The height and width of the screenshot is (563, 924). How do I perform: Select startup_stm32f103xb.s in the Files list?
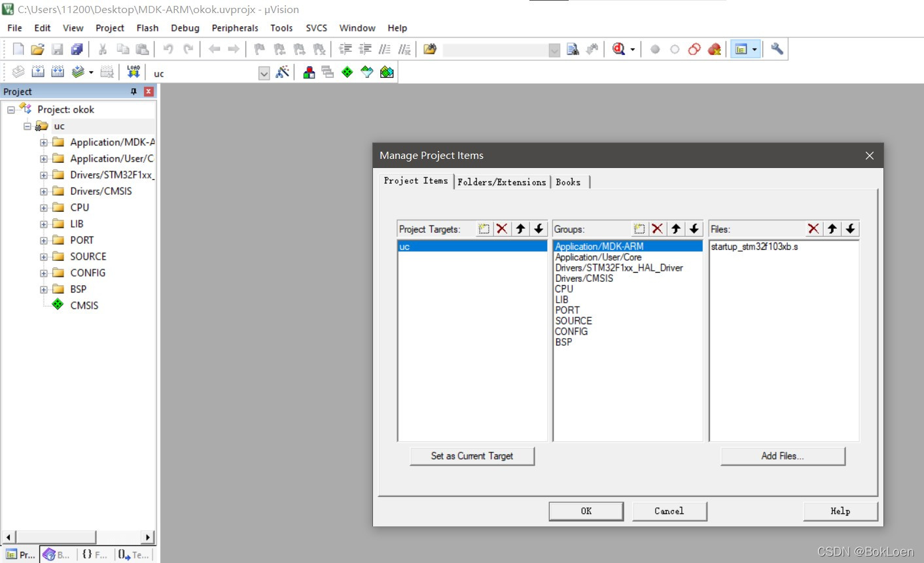click(755, 247)
